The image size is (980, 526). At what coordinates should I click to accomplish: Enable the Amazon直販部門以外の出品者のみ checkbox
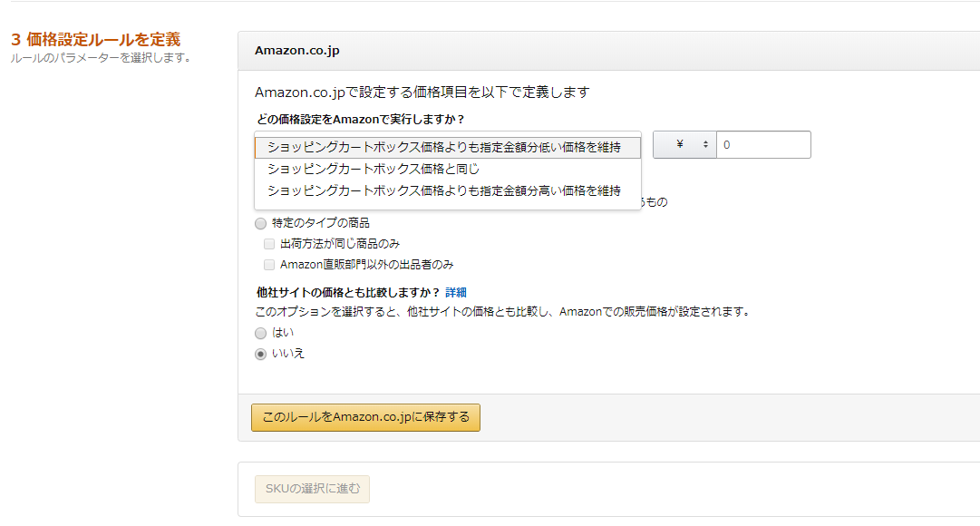(x=269, y=265)
